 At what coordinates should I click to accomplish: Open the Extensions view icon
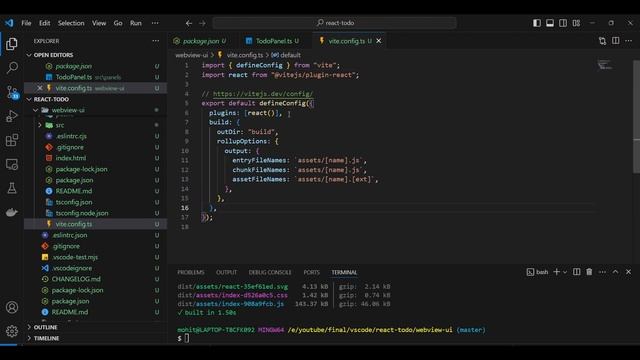[x=12, y=140]
